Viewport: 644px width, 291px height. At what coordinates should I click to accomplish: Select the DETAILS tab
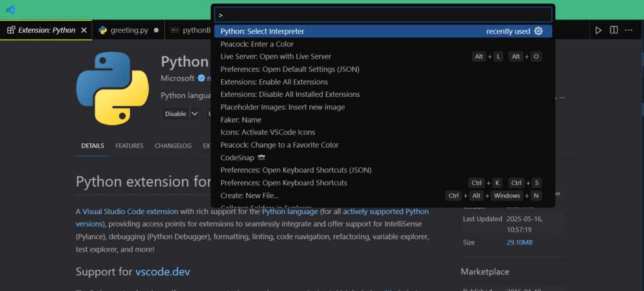92,146
